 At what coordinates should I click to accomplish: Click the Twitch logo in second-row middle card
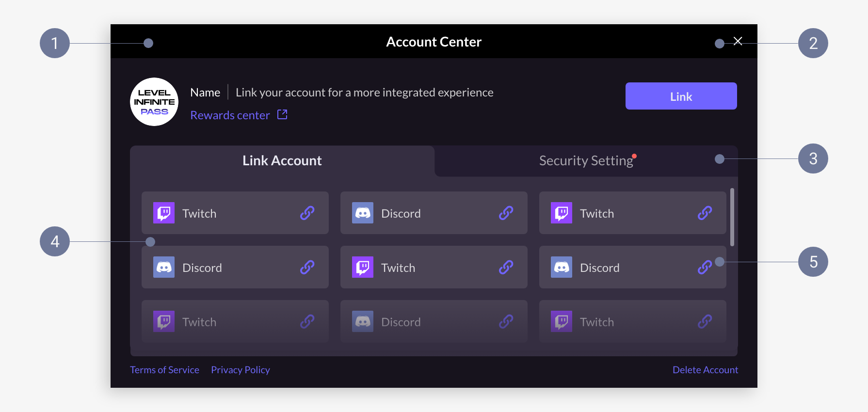(363, 267)
